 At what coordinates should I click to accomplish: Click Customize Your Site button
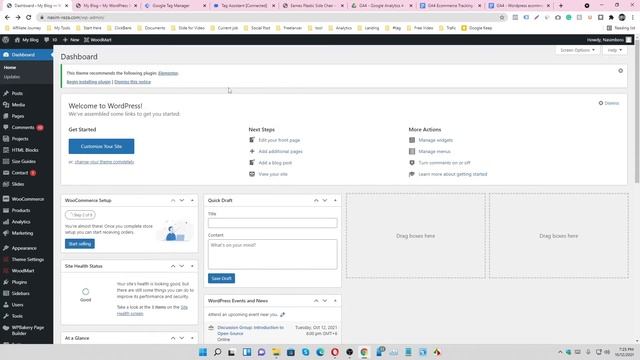point(101,146)
